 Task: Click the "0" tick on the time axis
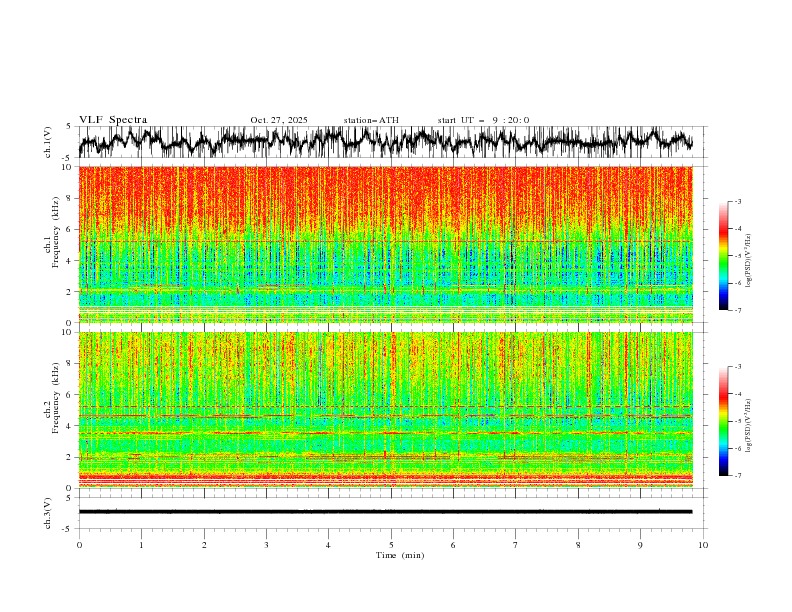(x=79, y=545)
